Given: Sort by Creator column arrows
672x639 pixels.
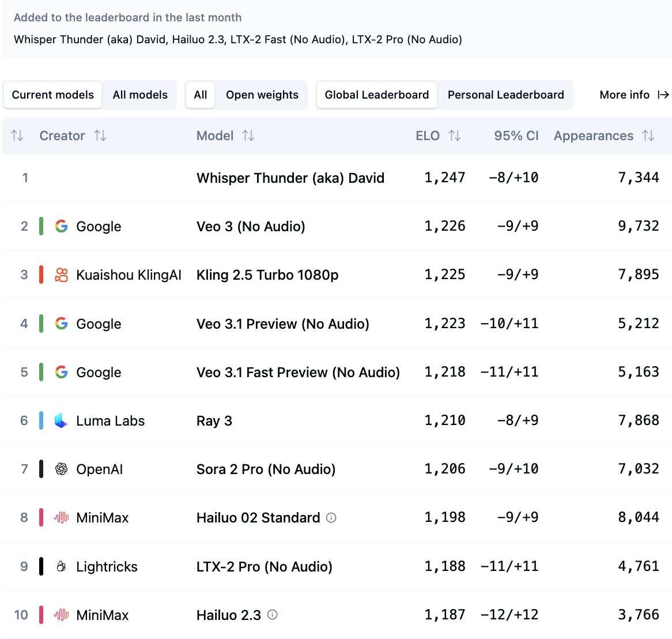Looking at the screenshot, I should click(x=100, y=136).
